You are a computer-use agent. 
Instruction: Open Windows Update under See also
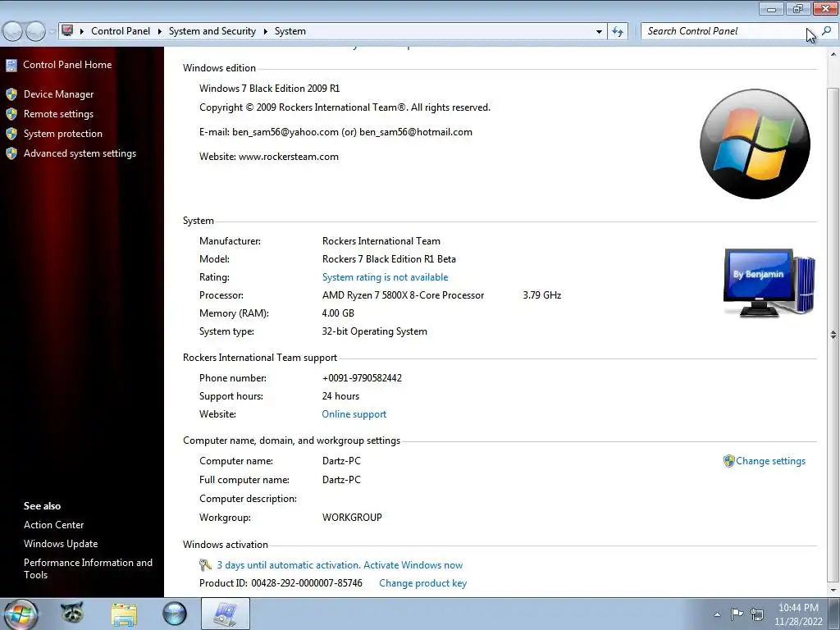pyautogui.click(x=61, y=544)
